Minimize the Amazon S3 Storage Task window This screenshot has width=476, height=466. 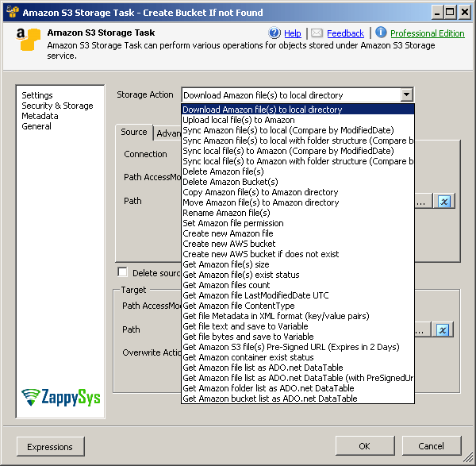[437, 13]
